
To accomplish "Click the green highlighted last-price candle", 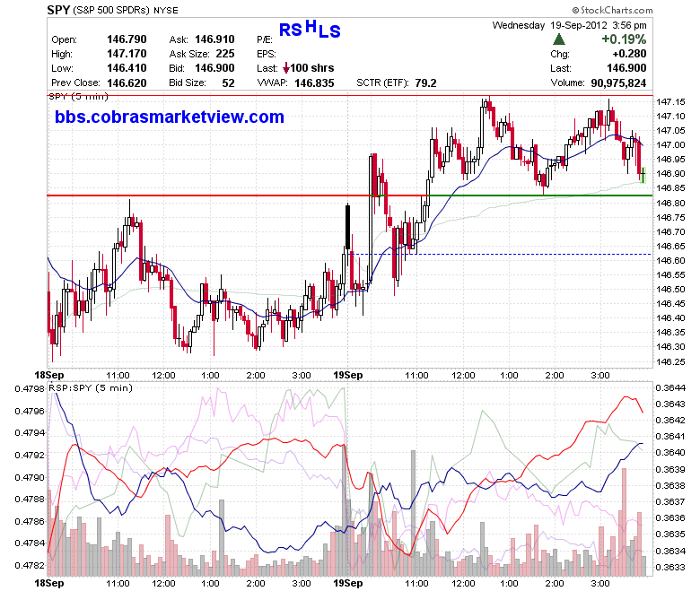I will [643, 174].
